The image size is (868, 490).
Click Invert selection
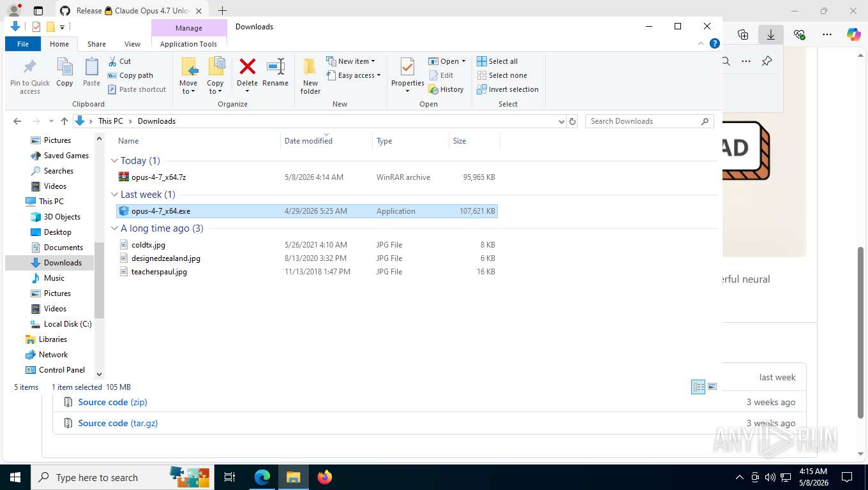tap(507, 89)
